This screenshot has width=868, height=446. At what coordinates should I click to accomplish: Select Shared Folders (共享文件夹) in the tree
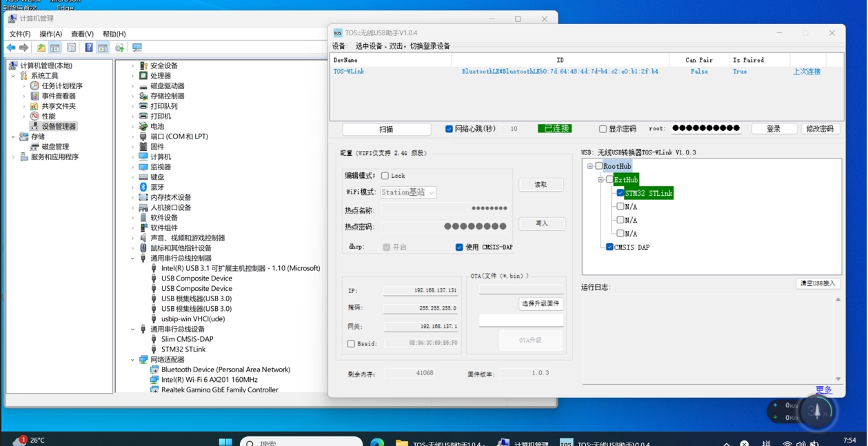[x=59, y=106]
